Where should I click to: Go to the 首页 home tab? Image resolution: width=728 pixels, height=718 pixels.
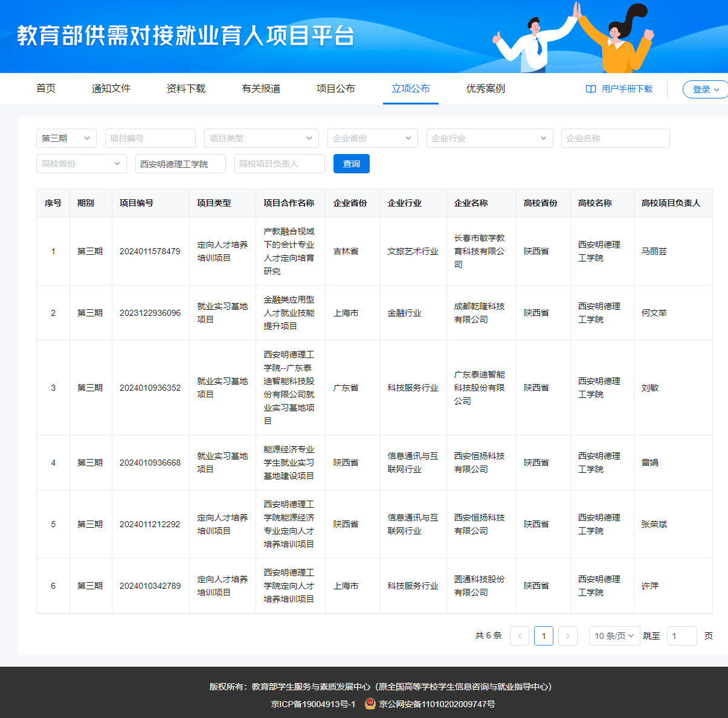(x=46, y=89)
